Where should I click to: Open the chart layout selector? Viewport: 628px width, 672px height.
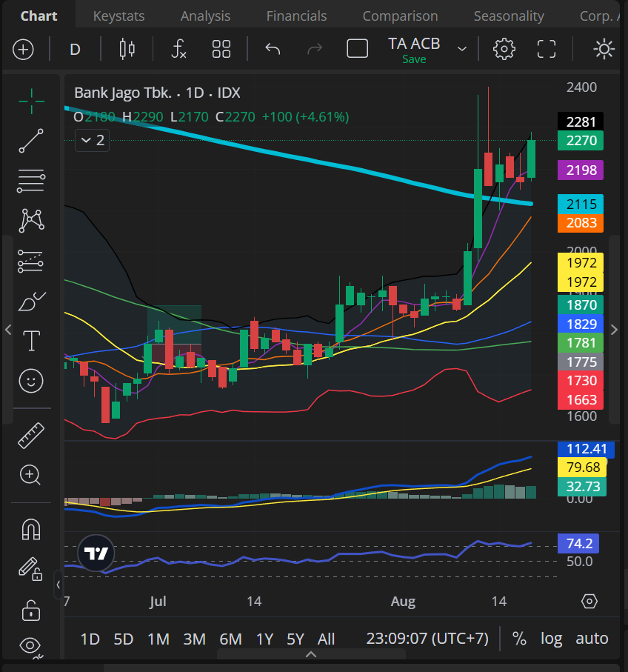click(357, 48)
